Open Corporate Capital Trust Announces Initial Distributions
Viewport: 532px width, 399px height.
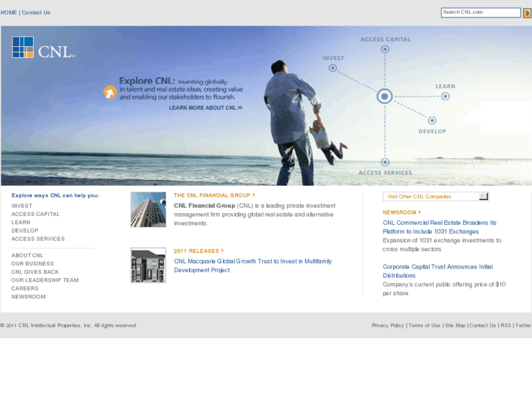point(437,271)
